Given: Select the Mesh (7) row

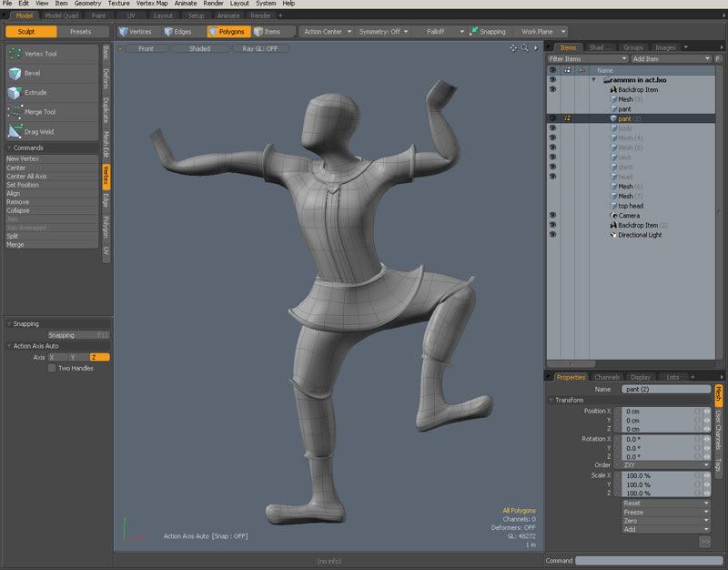Looking at the screenshot, I should [x=631, y=196].
